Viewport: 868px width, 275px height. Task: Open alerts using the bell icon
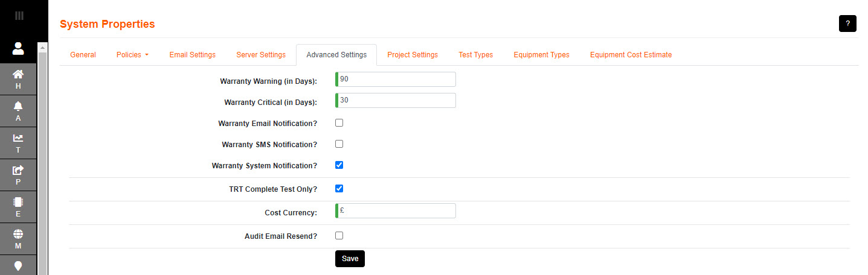point(18,110)
